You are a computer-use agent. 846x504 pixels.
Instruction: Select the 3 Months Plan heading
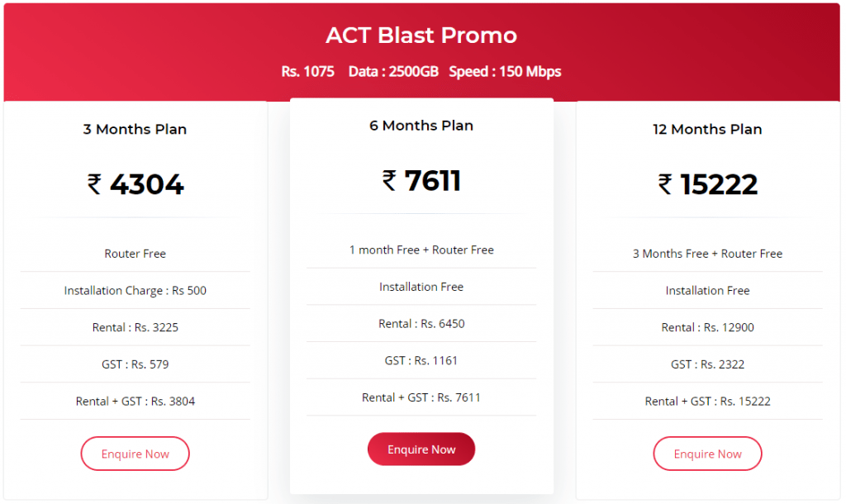pos(135,130)
